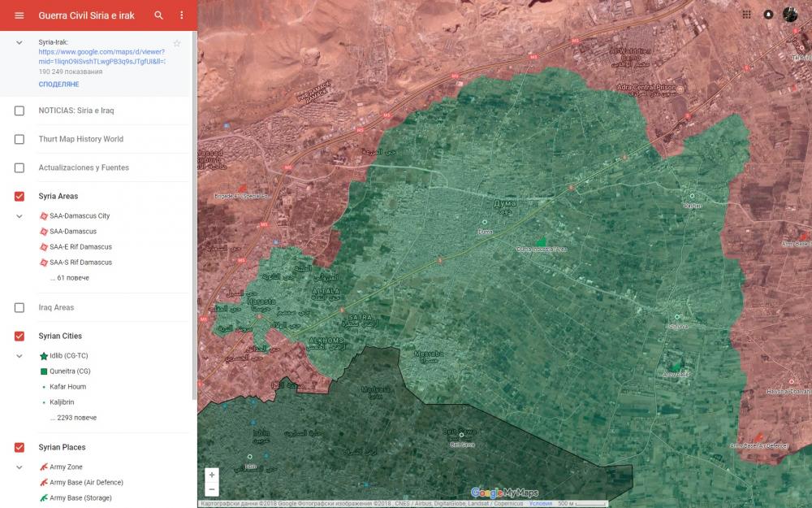Enable the Thurt Map History World layer
812x508 pixels.
click(x=19, y=139)
